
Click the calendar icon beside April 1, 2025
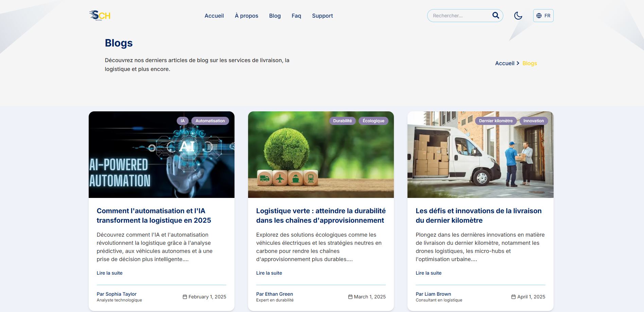point(514,297)
